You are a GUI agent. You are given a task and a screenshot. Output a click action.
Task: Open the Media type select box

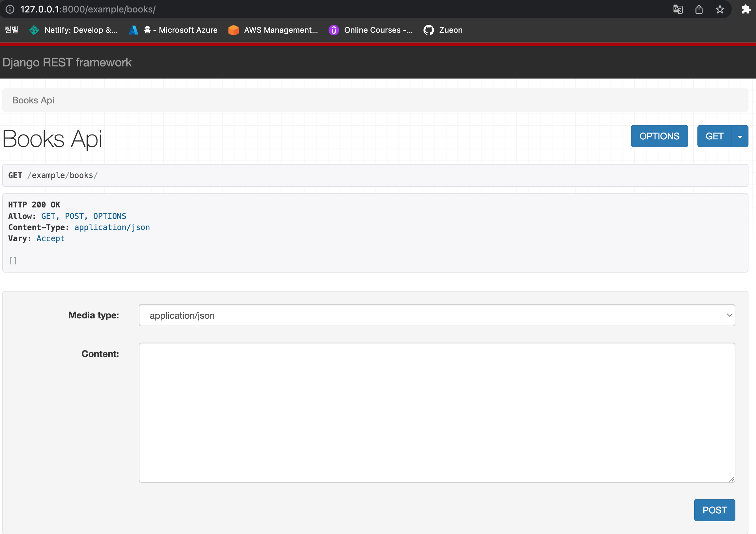click(437, 315)
